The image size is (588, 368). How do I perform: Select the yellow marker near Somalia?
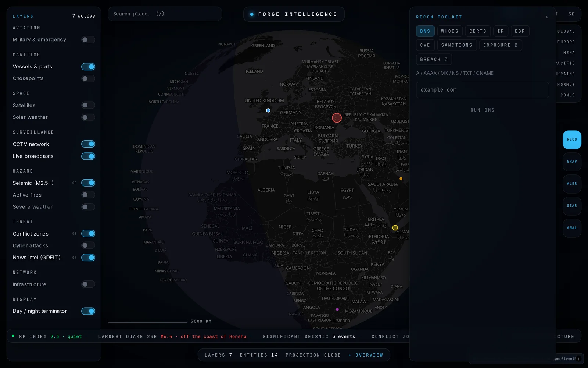pos(395,228)
